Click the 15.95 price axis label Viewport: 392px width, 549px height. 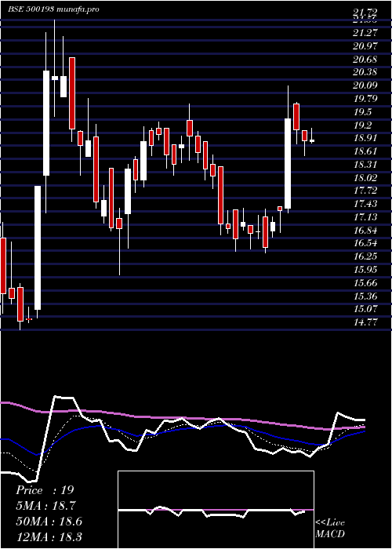(x=365, y=270)
